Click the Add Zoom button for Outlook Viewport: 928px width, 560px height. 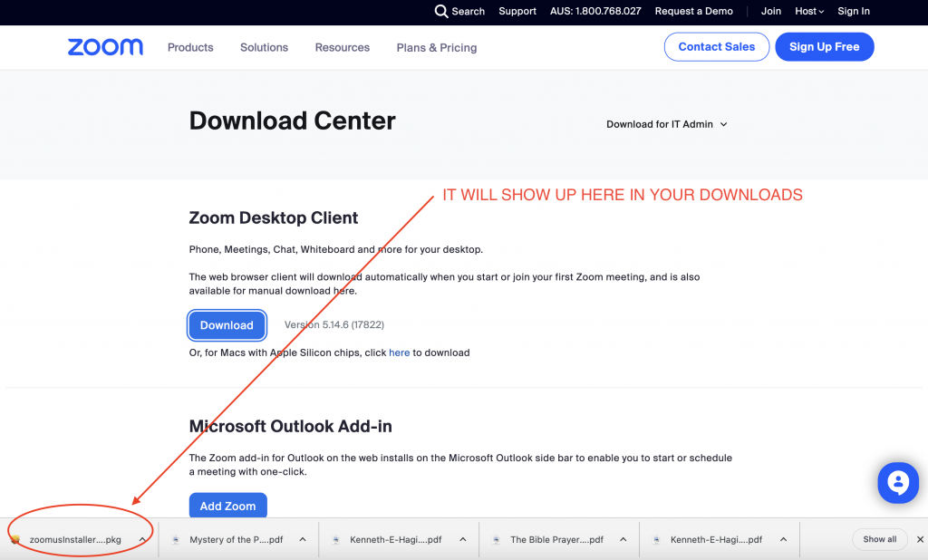[x=227, y=506]
